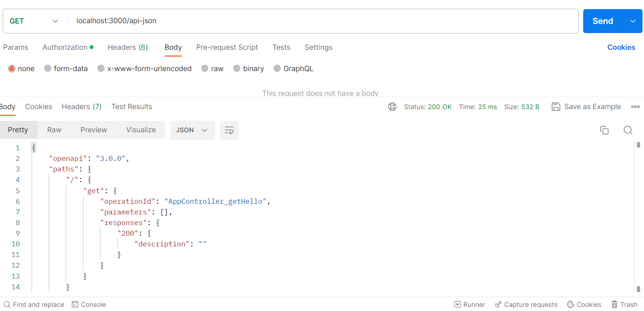Click the response vertical scrollbar
Image resolution: width=644 pixels, height=311 pixels.
638,217
